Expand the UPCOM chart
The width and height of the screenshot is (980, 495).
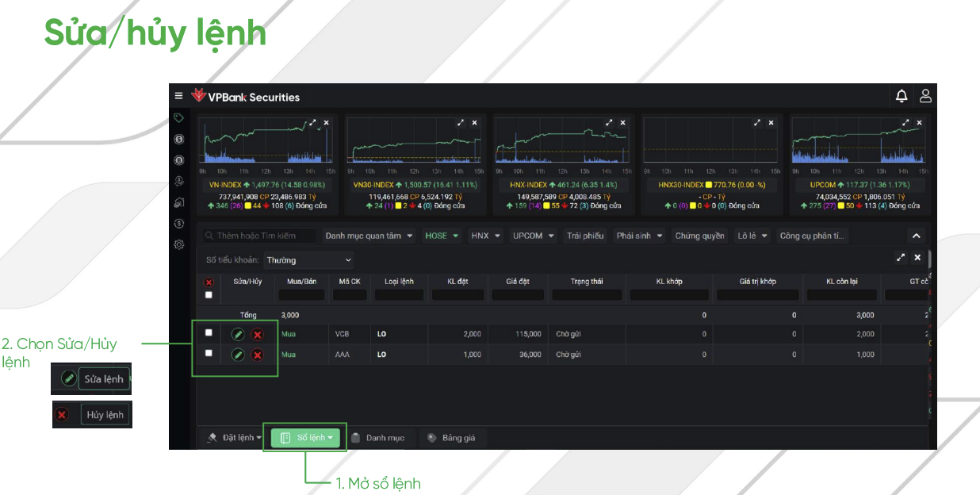click(x=905, y=123)
